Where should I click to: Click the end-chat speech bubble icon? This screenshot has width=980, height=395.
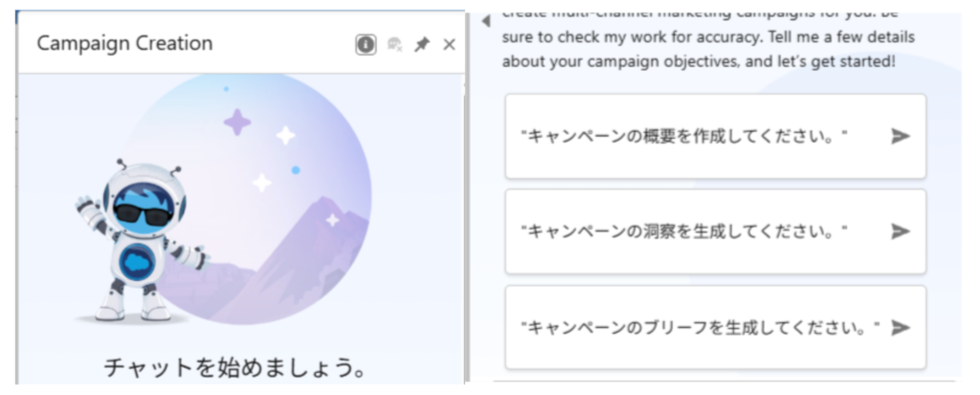tap(394, 44)
